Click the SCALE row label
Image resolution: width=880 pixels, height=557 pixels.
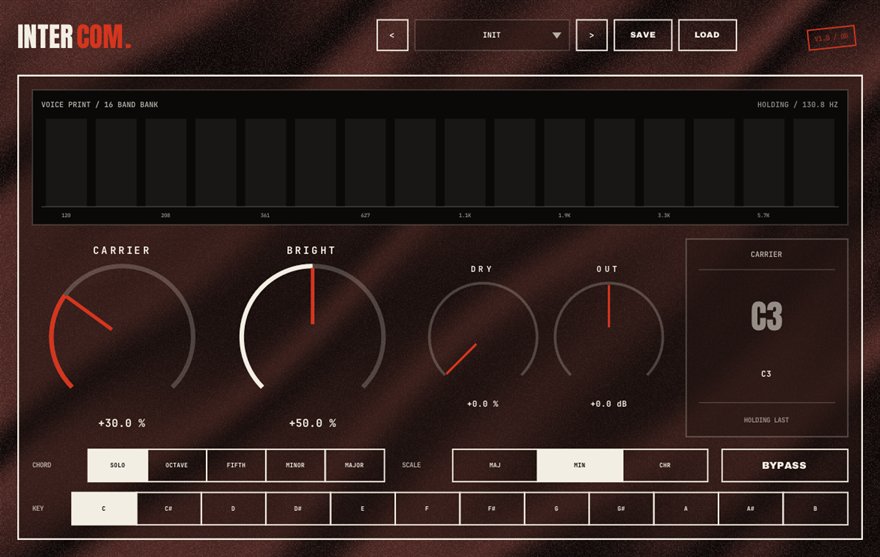[411, 465]
